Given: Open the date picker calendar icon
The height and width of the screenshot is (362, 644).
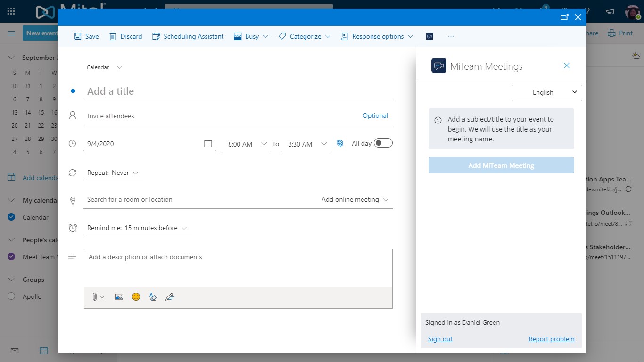Looking at the screenshot, I should pos(208,144).
